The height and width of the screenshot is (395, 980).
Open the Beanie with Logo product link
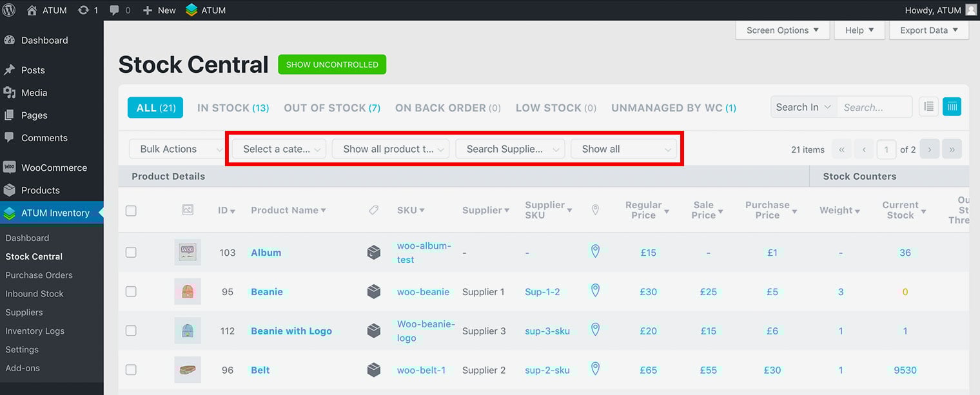(x=291, y=331)
